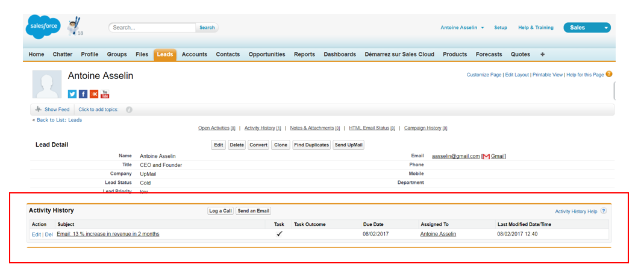The width and height of the screenshot is (644, 273).
Task: Click the lead detail Edit button
Action: tap(219, 145)
